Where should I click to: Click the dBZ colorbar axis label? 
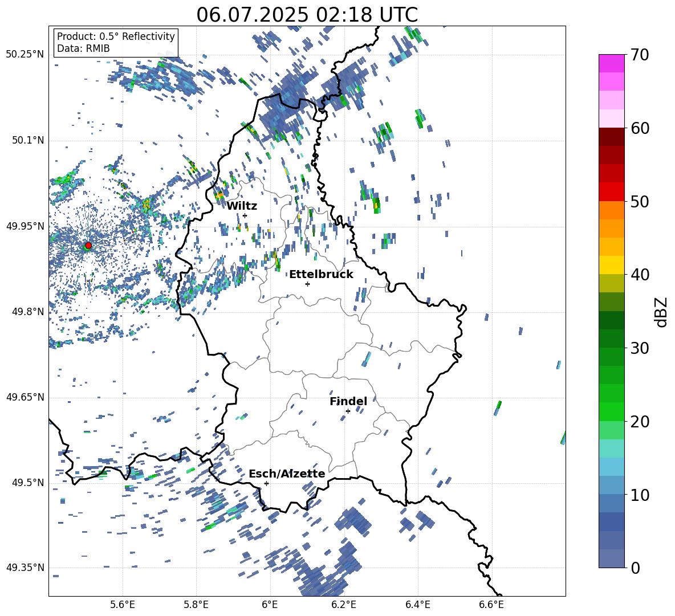coord(661,312)
